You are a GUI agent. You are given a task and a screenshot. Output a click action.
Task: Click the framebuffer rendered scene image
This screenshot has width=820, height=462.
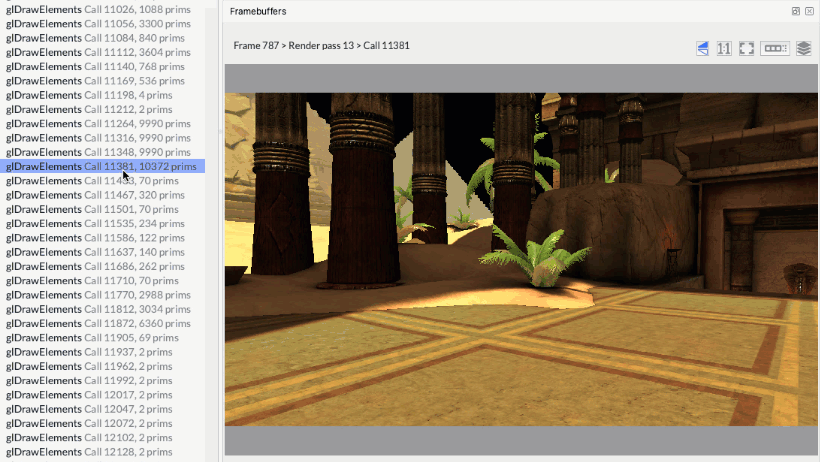tap(521, 259)
